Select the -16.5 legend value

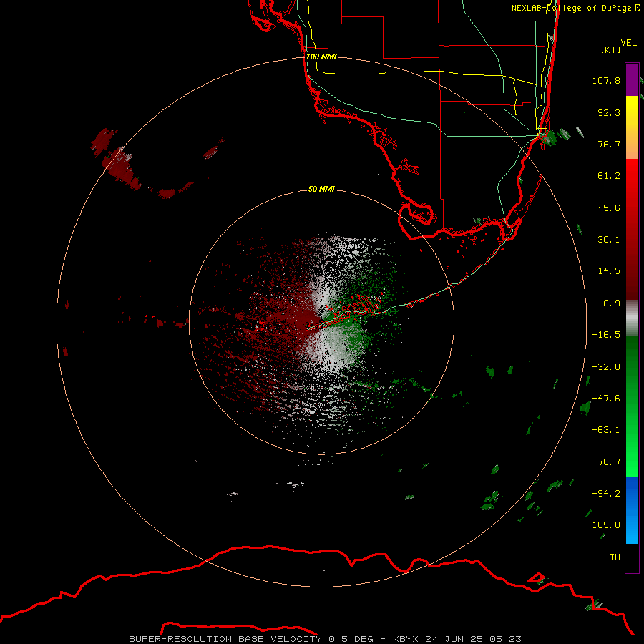pyautogui.click(x=606, y=335)
